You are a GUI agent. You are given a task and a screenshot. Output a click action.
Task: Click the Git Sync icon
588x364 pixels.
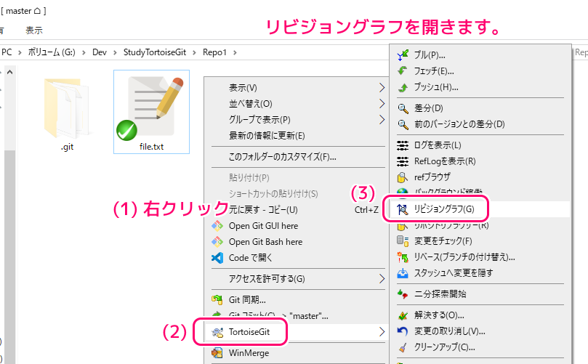coord(217,299)
